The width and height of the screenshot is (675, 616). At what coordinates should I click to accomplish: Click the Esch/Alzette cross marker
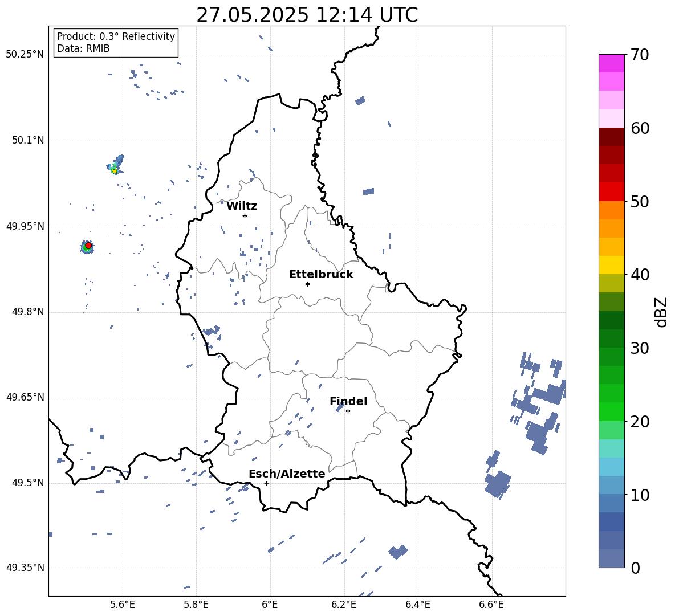pos(266,483)
